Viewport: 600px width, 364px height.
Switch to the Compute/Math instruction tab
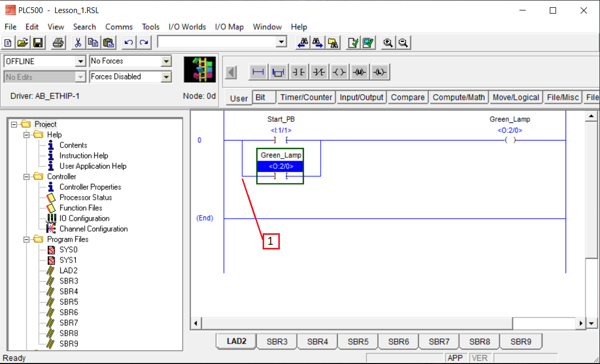pos(459,98)
